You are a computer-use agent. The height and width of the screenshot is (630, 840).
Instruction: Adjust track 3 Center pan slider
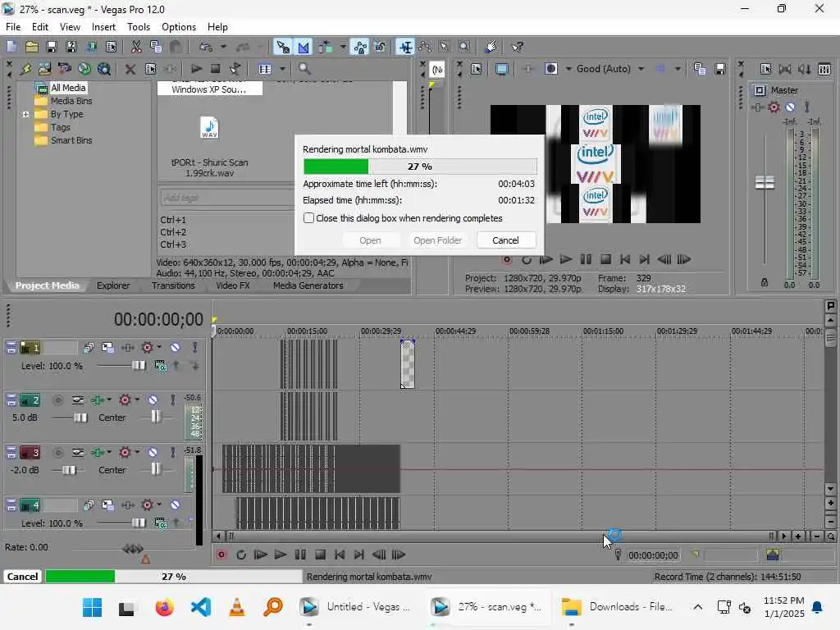click(155, 469)
